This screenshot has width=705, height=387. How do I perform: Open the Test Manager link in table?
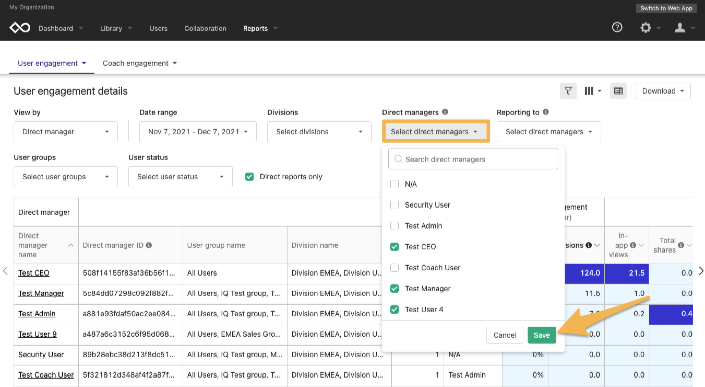tap(41, 293)
